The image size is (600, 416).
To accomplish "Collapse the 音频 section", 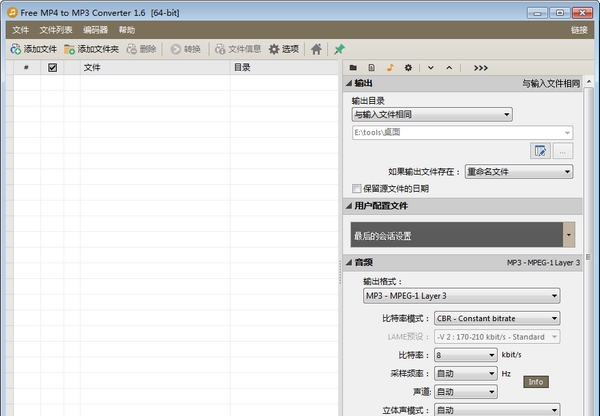I will click(x=349, y=263).
